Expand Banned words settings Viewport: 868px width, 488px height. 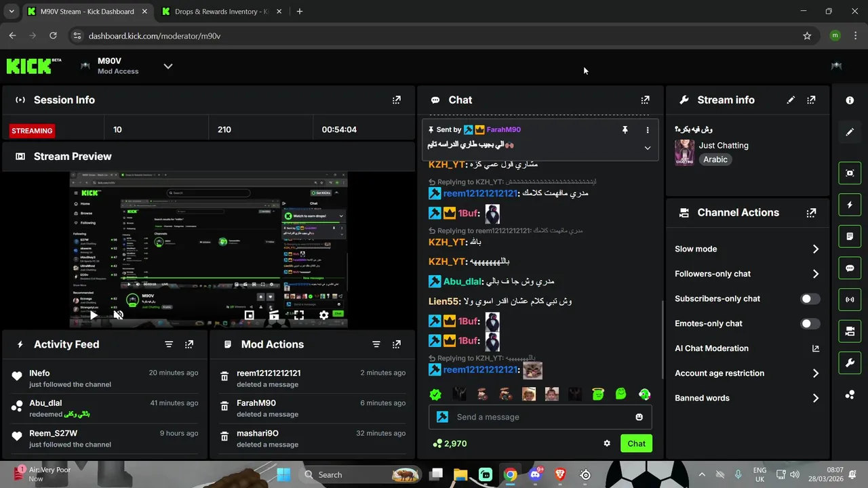tap(747, 399)
